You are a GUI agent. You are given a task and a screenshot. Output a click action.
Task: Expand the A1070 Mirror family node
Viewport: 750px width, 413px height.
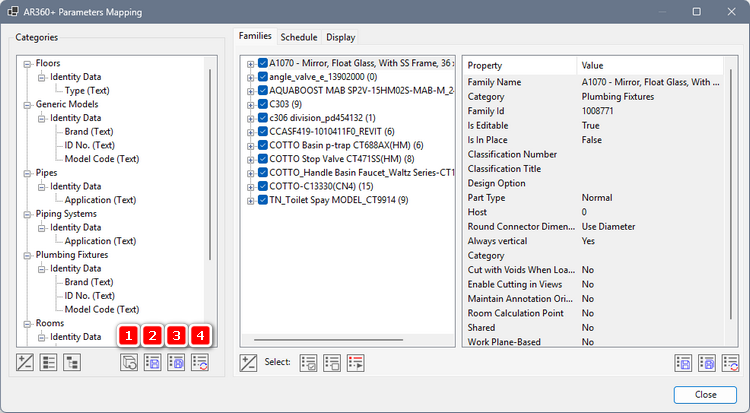(250, 64)
